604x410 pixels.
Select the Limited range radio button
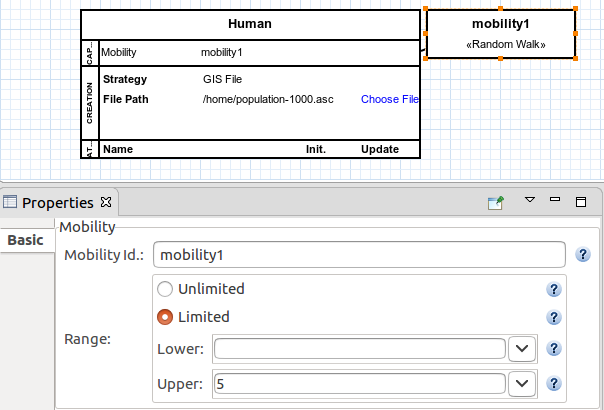pos(165,317)
